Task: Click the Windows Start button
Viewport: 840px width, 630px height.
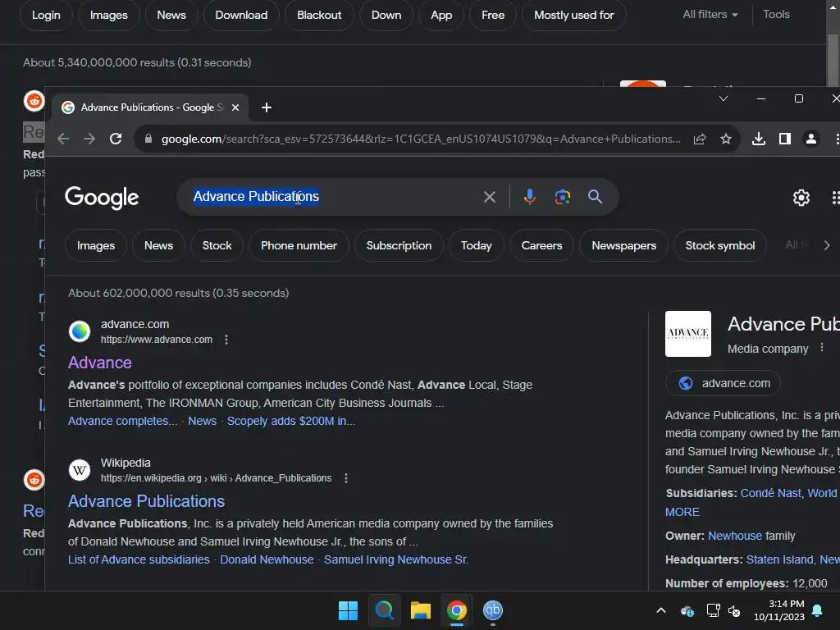Action: pyautogui.click(x=348, y=610)
